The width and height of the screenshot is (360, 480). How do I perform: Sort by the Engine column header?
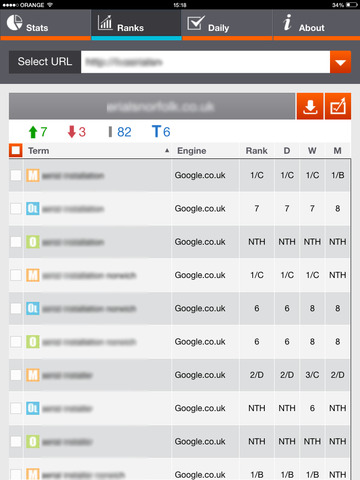click(192, 151)
